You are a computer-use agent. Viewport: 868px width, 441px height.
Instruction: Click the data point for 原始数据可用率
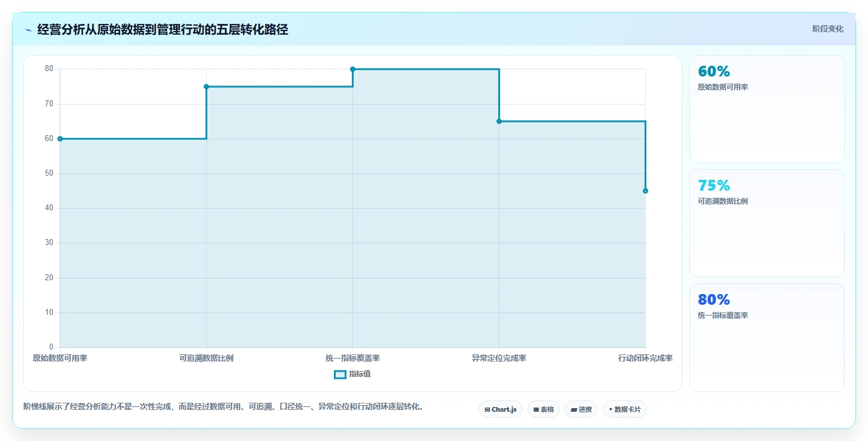[60, 139]
